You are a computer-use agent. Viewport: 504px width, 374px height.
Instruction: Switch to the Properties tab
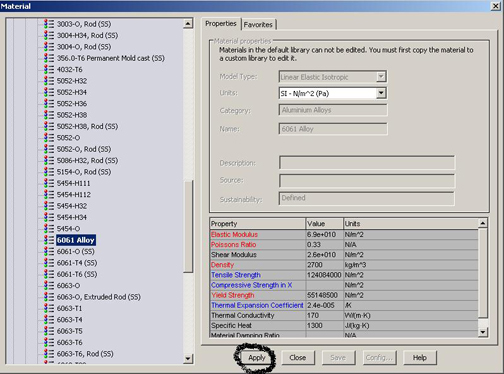pos(220,24)
